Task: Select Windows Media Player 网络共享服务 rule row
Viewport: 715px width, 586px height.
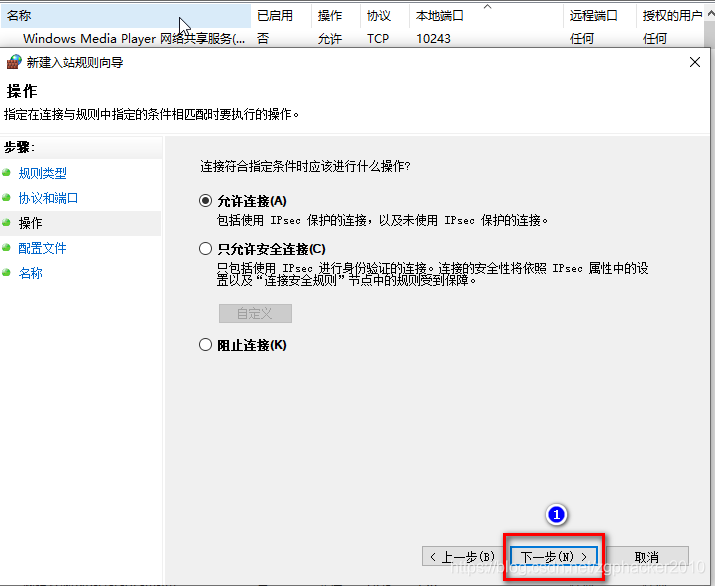Action: point(353,38)
